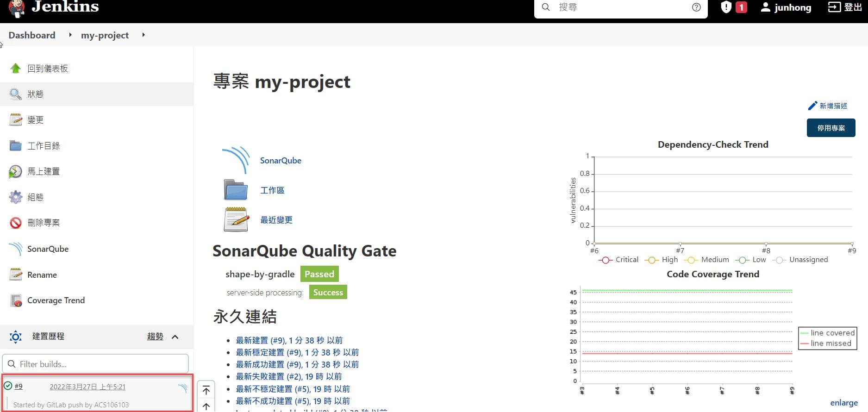The height and width of the screenshot is (412, 868).
Task: Toggle the Low legend series
Action: tap(750, 260)
